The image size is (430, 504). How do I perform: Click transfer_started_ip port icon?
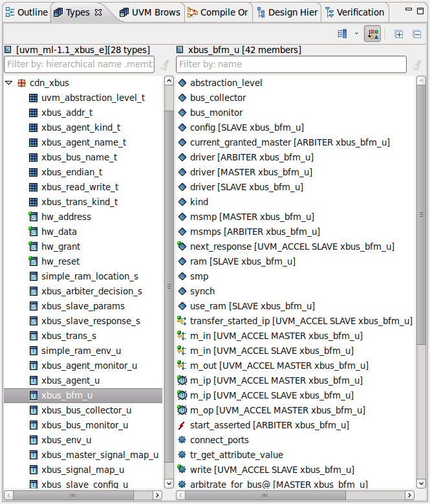182,321
